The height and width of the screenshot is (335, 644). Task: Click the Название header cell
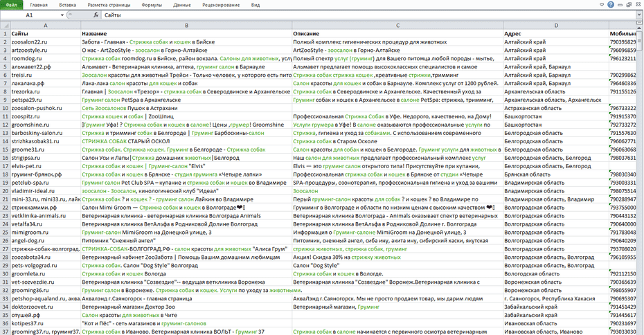[x=186, y=34]
